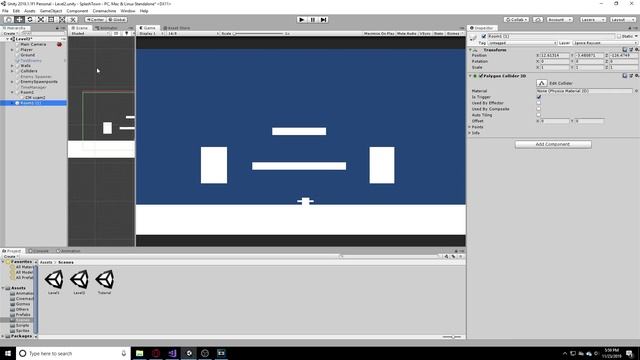This screenshot has width=640, height=360.
Task: Select the custom editor tools icon
Action: [x=72, y=20]
